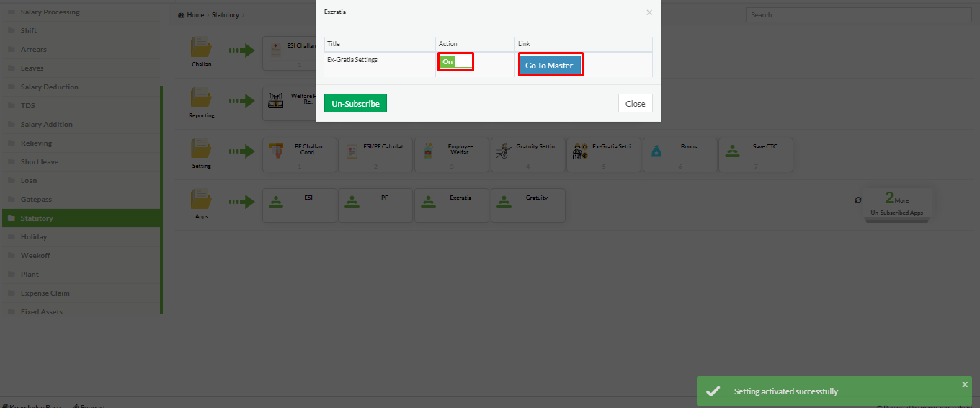980x408 pixels.
Task: Click the Challan folder icon
Action: (x=202, y=48)
